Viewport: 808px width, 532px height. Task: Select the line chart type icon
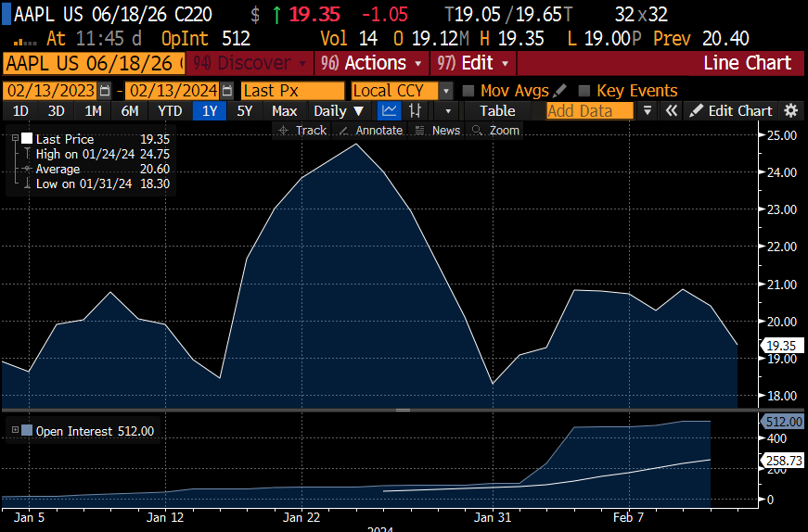[389, 110]
